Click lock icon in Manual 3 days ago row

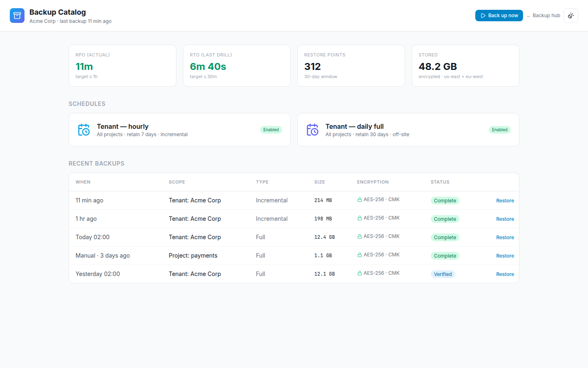[x=360, y=255]
